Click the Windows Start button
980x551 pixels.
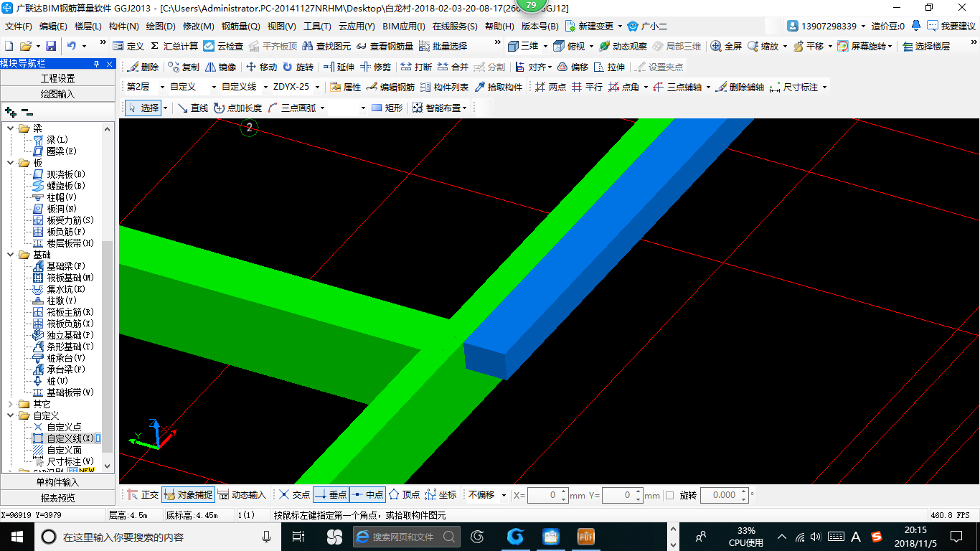coord(17,536)
